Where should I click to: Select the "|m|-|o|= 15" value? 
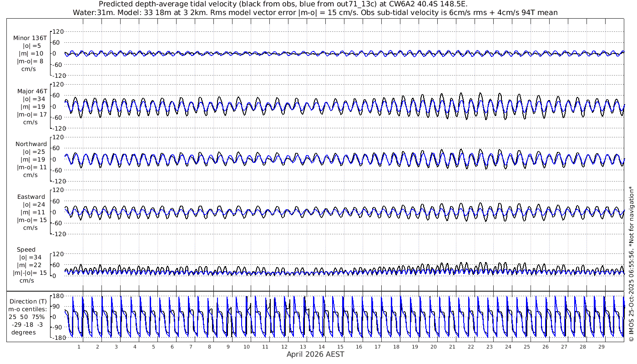[x=30, y=273]
